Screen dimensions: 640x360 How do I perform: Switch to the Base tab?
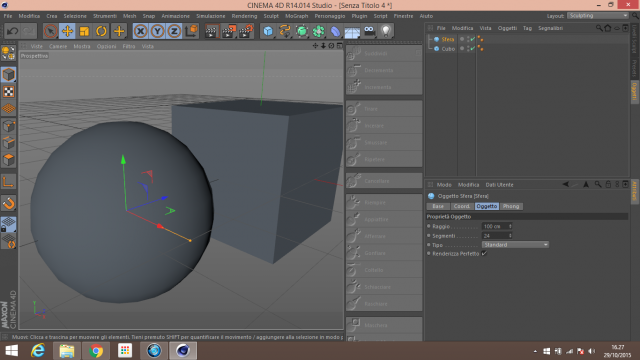pyautogui.click(x=438, y=206)
